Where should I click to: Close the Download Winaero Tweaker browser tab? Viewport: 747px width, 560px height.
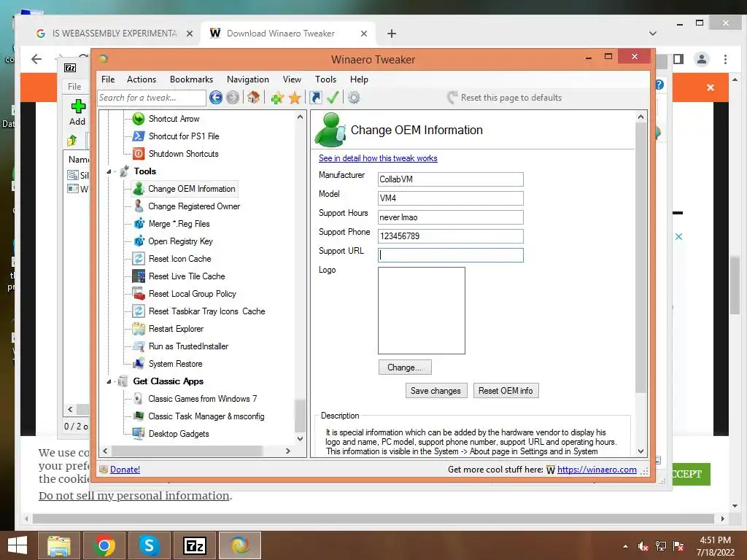364,34
